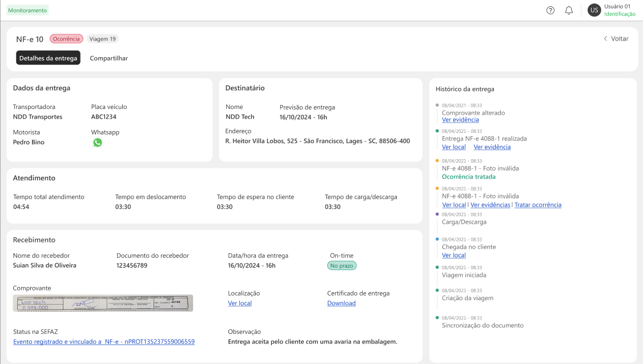Image resolution: width=643 pixels, height=364 pixels.
Task: Open the driver's WhatsApp chat icon
Action: click(97, 143)
